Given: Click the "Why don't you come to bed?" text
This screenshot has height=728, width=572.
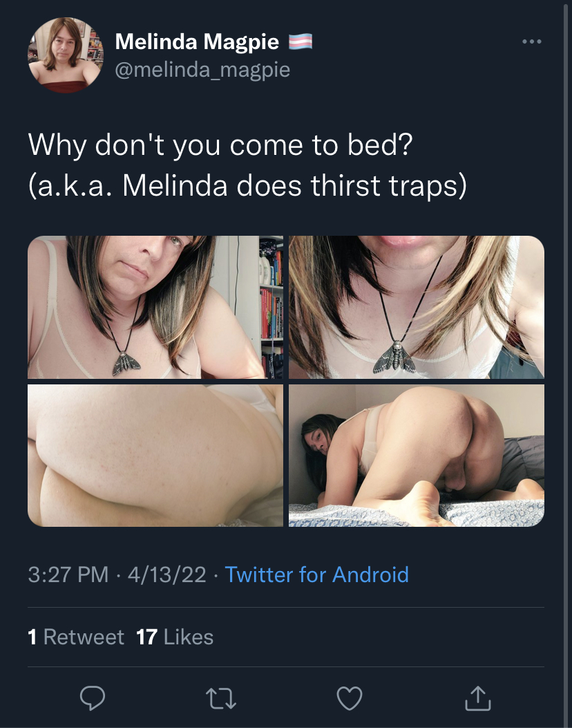Looking at the screenshot, I should 220,145.
